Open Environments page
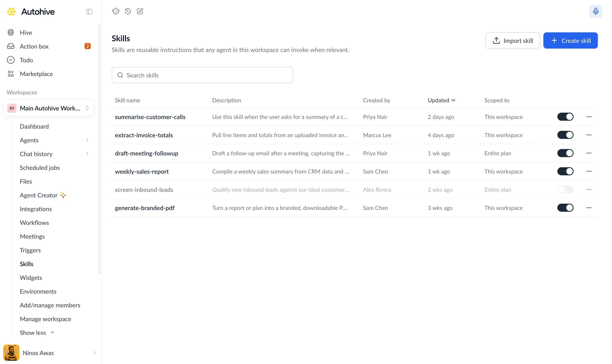612x364 pixels. 38,291
